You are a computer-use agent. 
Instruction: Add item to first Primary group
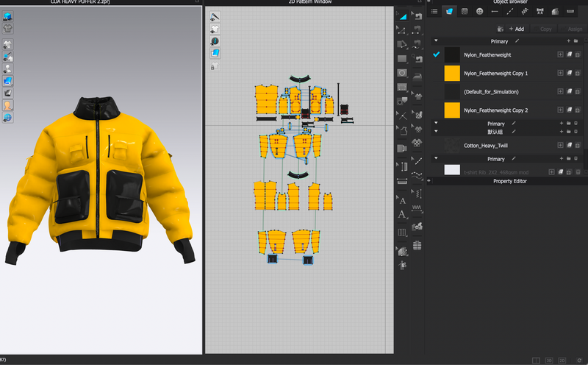568,41
